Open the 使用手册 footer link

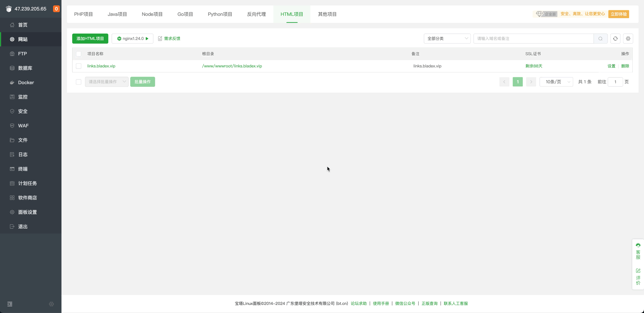381,303
